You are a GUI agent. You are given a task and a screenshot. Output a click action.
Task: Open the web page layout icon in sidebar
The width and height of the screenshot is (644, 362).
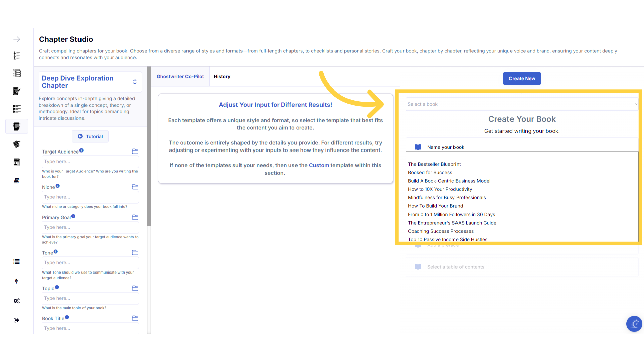click(17, 162)
